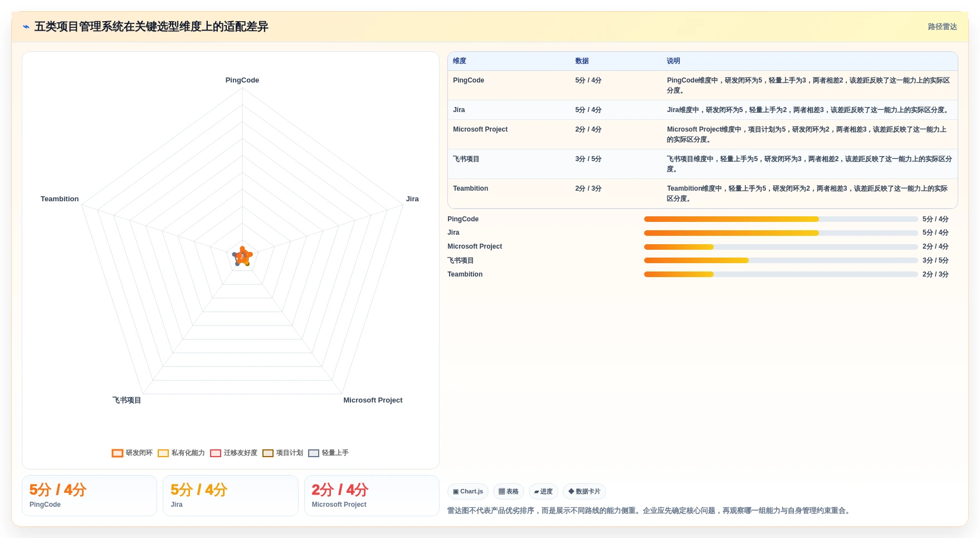Select the 进度 tag chip

[543, 492]
